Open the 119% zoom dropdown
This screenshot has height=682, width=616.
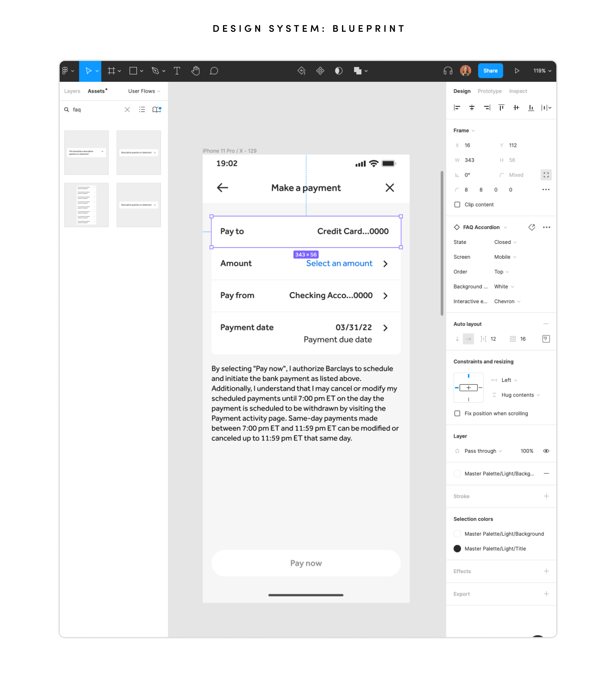pyautogui.click(x=542, y=71)
